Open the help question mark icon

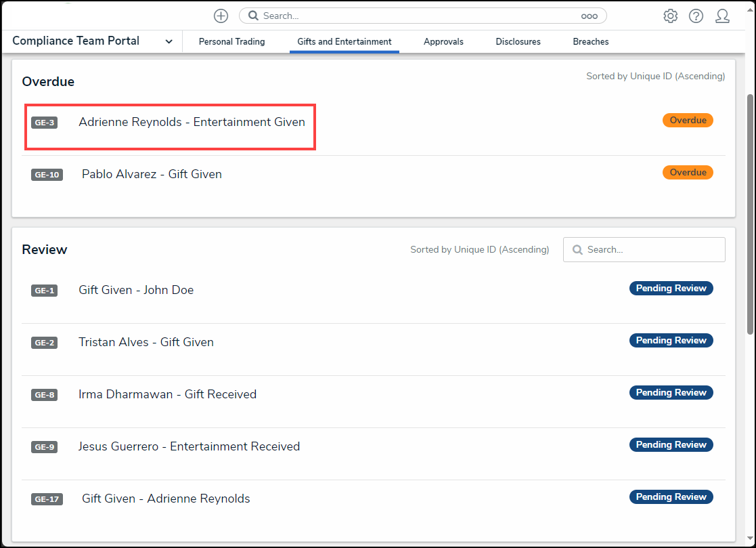[x=696, y=16]
